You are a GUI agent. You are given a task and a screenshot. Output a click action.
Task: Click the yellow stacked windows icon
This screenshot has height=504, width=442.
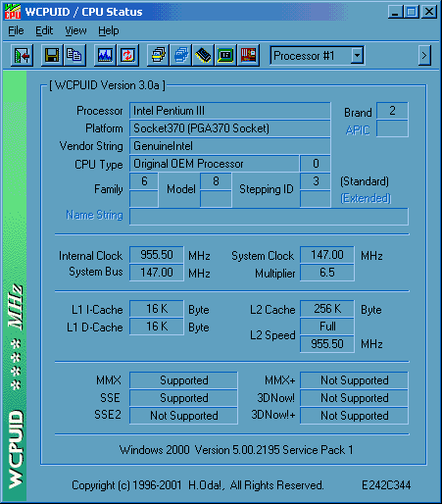pyautogui.click(x=158, y=55)
